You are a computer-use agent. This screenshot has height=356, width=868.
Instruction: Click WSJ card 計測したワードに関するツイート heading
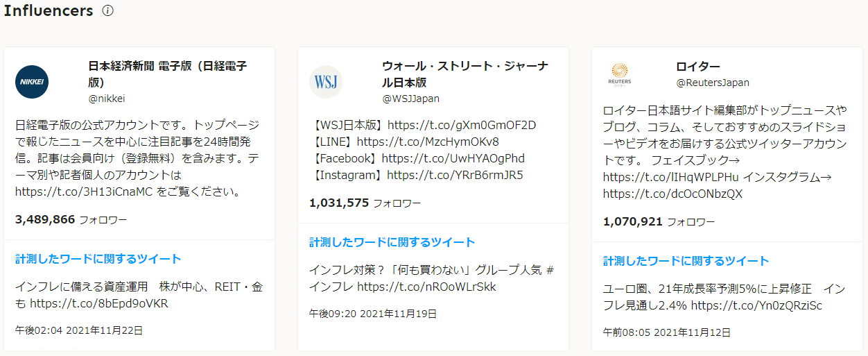pos(392,242)
